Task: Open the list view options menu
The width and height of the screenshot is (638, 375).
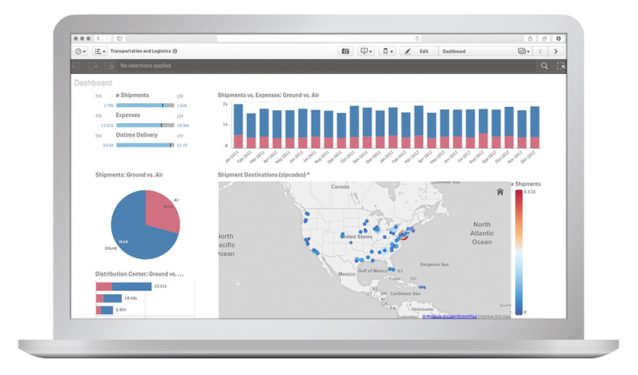Action: [x=100, y=51]
